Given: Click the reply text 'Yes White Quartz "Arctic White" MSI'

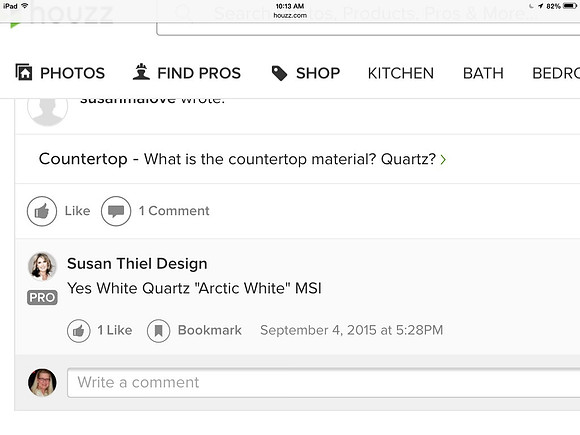Looking at the screenshot, I should [x=194, y=288].
